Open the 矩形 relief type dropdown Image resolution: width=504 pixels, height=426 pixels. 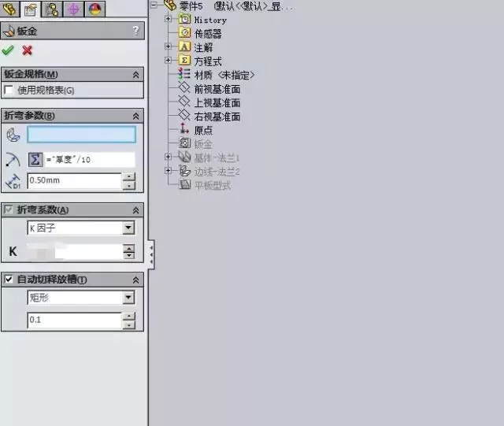(128, 298)
